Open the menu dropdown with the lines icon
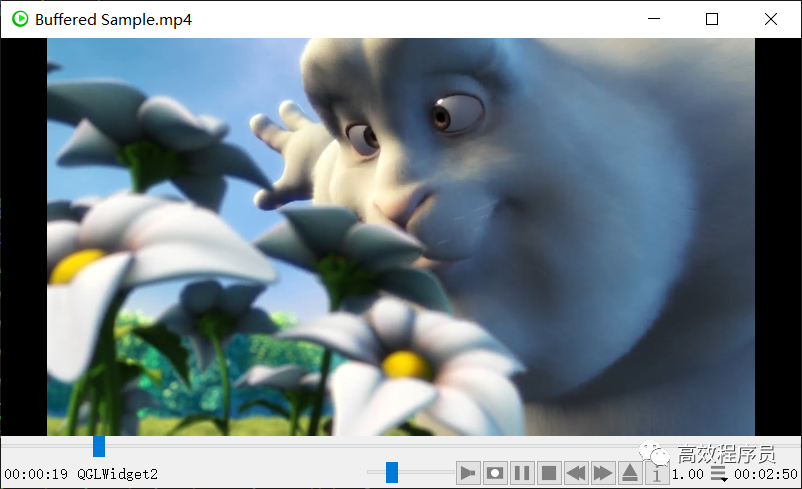 pyautogui.click(x=719, y=474)
